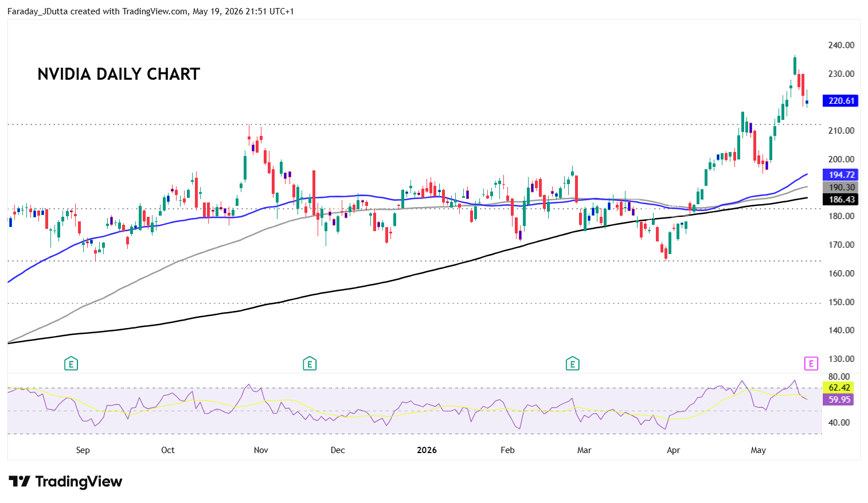Select the NVIDIA DAILY CHART title
The image size is (868, 503).
pos(119,74)
